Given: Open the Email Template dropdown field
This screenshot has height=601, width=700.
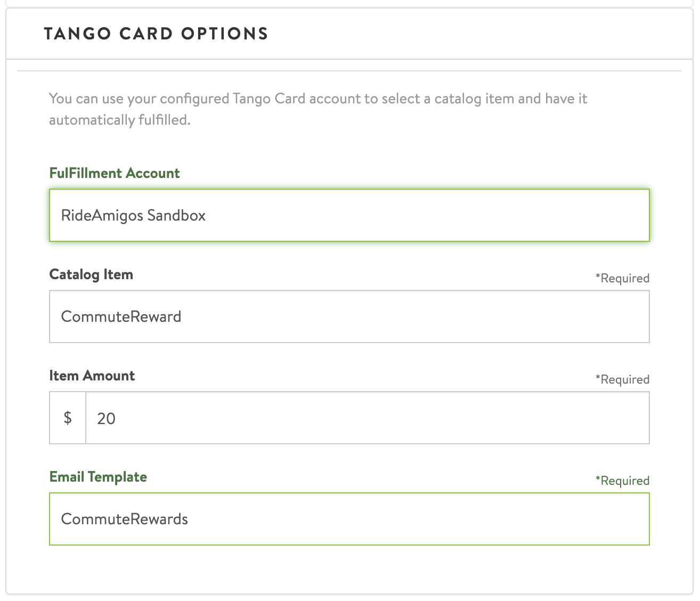Looking at the screenshot, I should click(x=349, y=519).
